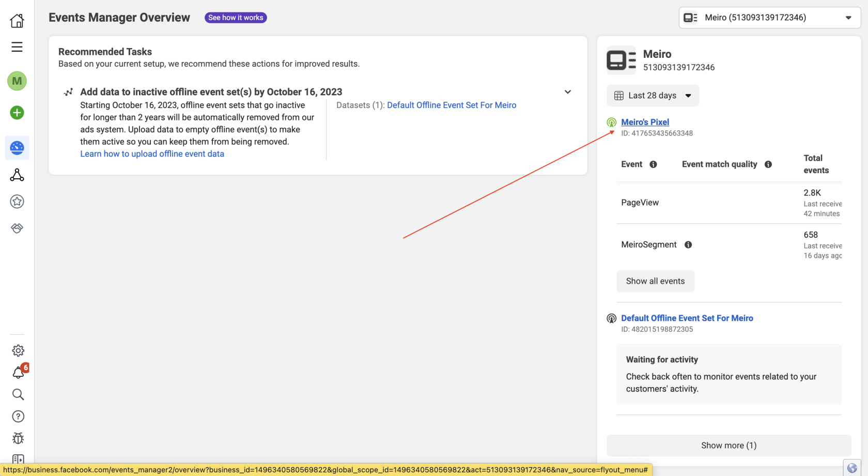Click the green plus connect data button

(x=17, y=113)
